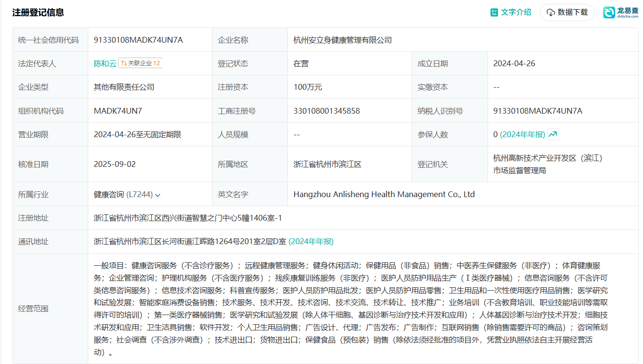The width and height of the screenshot is (643, 364).
Task: Click the 组织机构代码 label
Action: 41,111
